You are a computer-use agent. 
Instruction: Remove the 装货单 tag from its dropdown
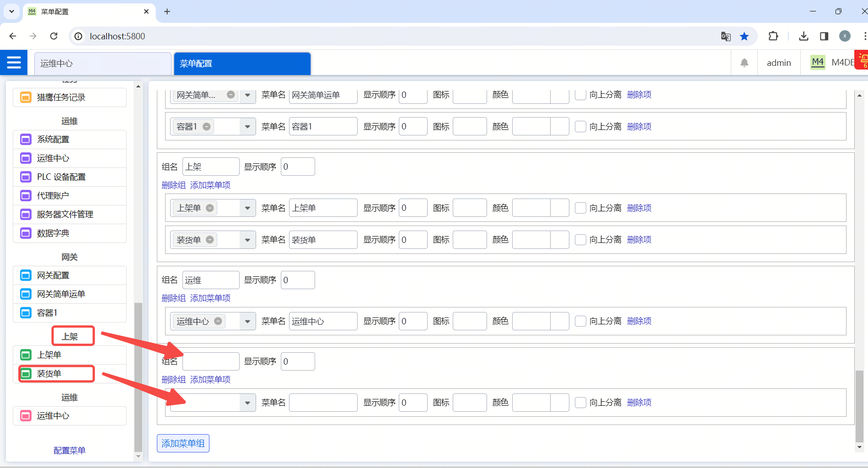click(210, 240)
